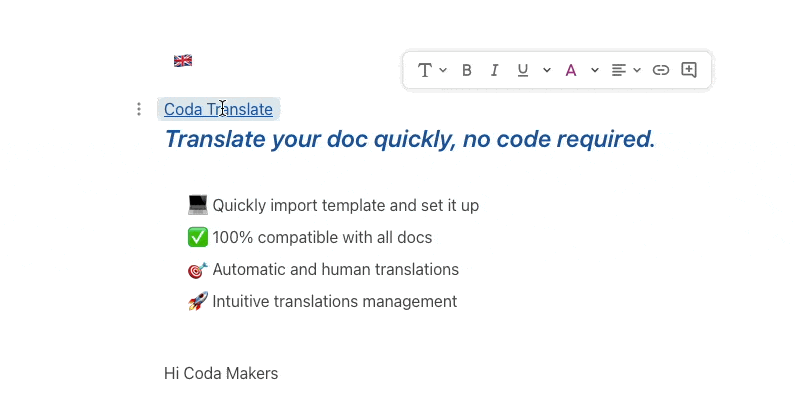Open the text style dropdown arrow
Screen dimensions: 796x394
[443, 70]
